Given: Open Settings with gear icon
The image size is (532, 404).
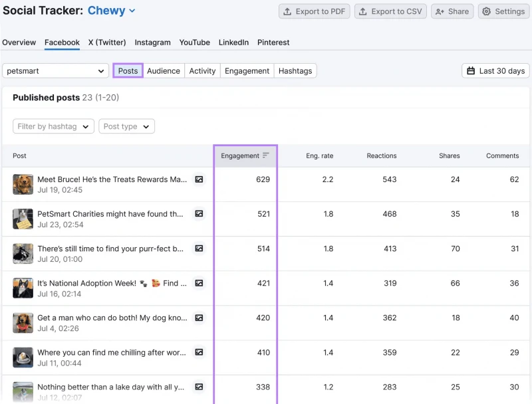Looking at the screenshot, I should coord(503,11).
